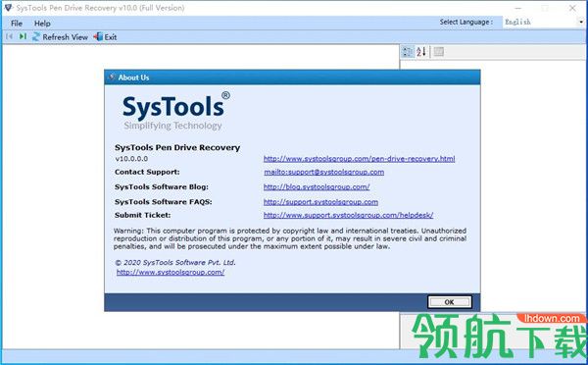This screenshot has height=365, width=588.
Task: Click the 'Submit Ticket:' label
Action: (x=142, y=215)
